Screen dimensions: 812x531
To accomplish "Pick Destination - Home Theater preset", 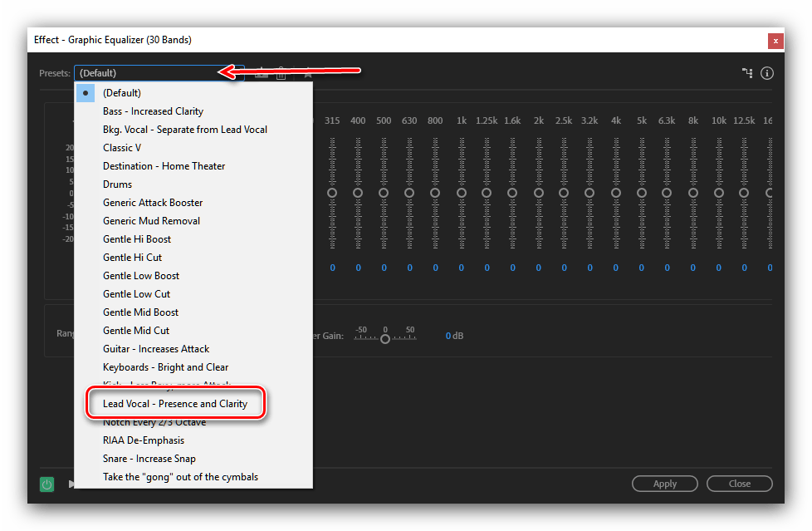I will click(x=194, y=166).
